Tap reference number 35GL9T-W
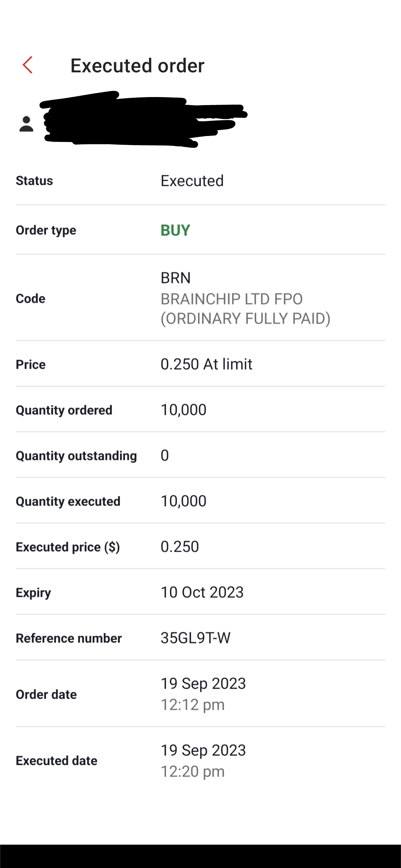The image size is (401, 868). click(x=195, y=638)
